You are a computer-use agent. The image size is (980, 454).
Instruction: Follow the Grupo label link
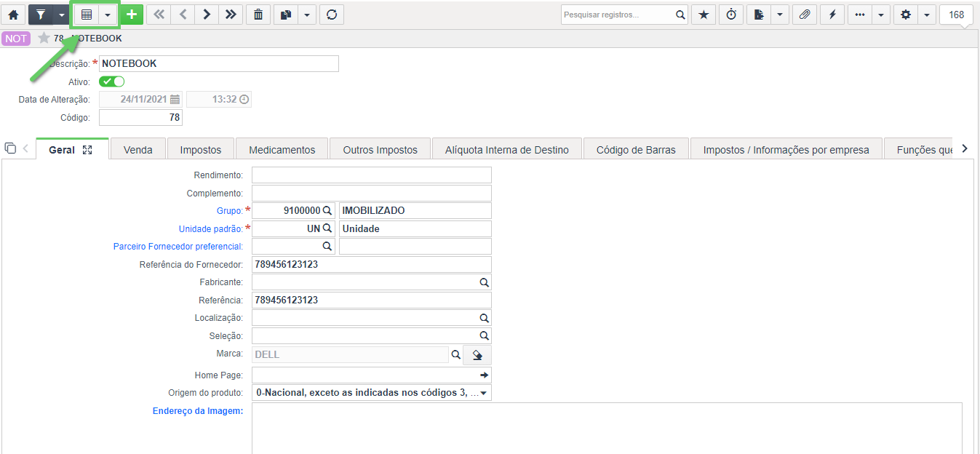coord(230,211)
